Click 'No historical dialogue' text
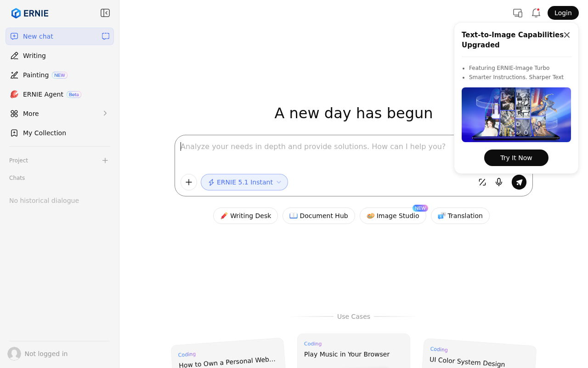 (44, 201)
